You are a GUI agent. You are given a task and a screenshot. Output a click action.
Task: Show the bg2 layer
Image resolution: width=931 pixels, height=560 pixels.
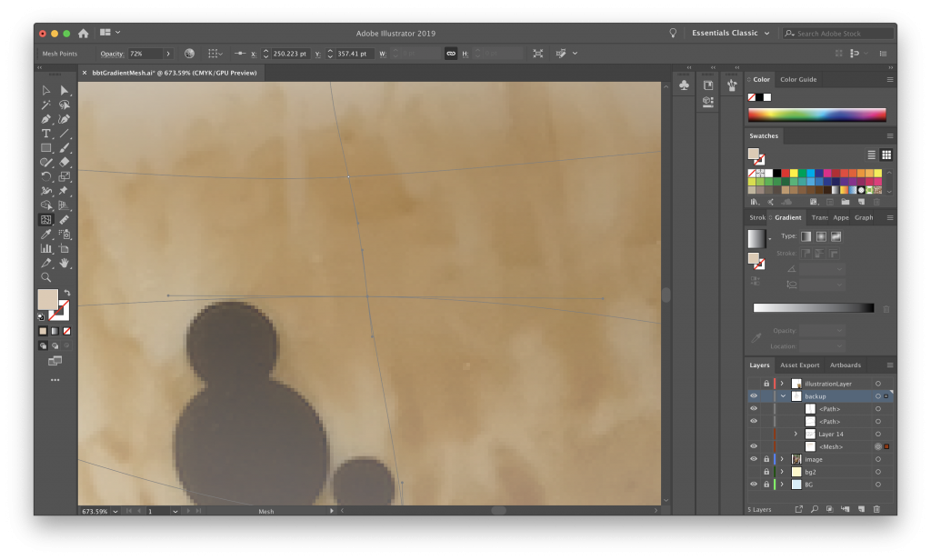[x=754, y=472]
